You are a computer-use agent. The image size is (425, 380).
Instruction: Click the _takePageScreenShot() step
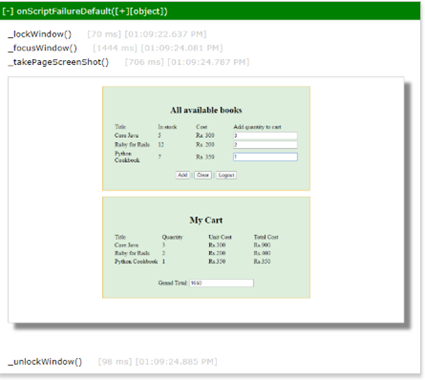[58, 62]
